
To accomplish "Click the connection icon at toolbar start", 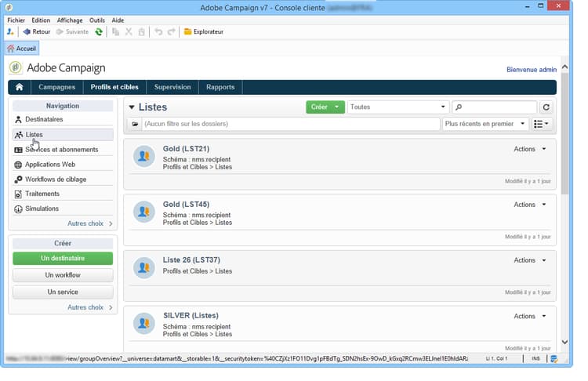I will (x=10, y=32).
